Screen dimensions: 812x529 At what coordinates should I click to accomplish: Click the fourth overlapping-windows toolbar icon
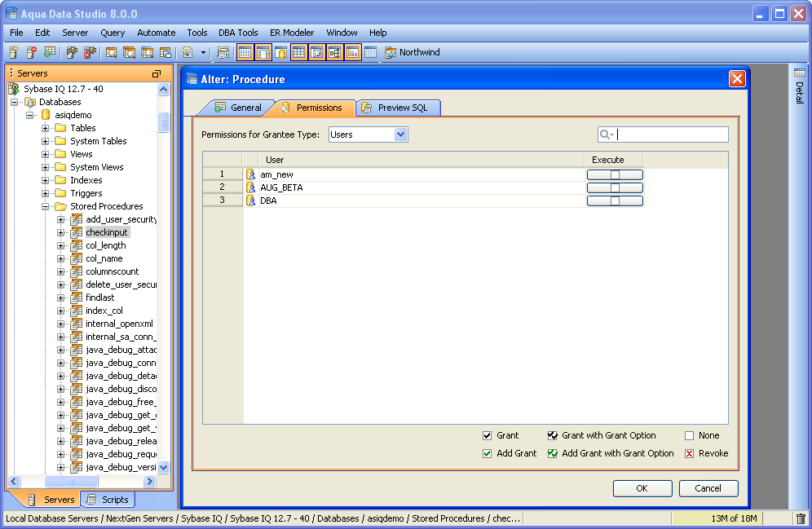point(165,52)
